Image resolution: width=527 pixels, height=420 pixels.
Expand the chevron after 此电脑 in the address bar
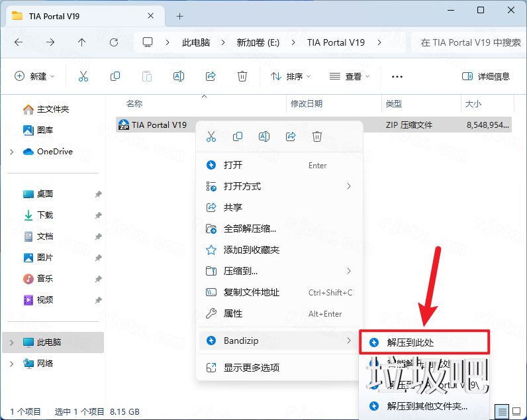223,42
